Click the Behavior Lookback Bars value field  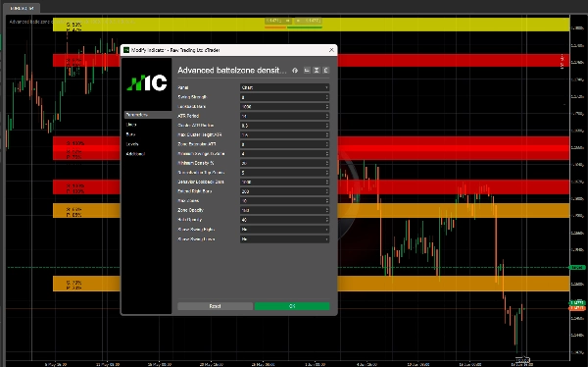[284, 182]
